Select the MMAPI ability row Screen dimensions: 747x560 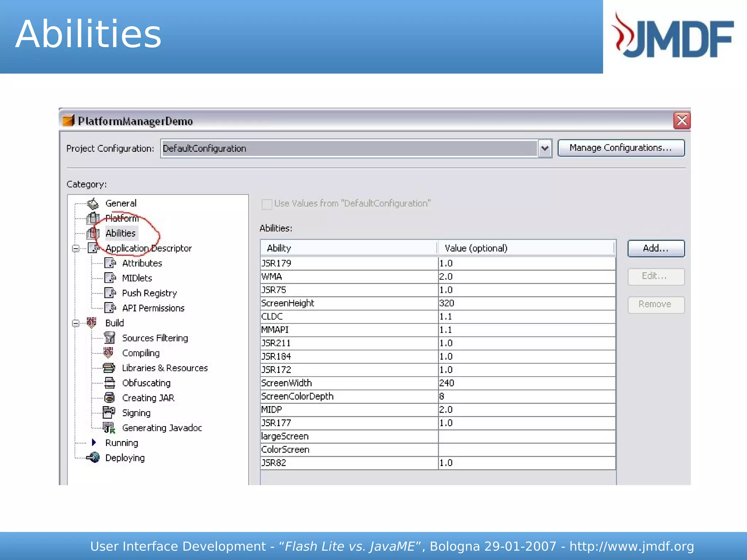pyautogui.click(x=438, y=330)
